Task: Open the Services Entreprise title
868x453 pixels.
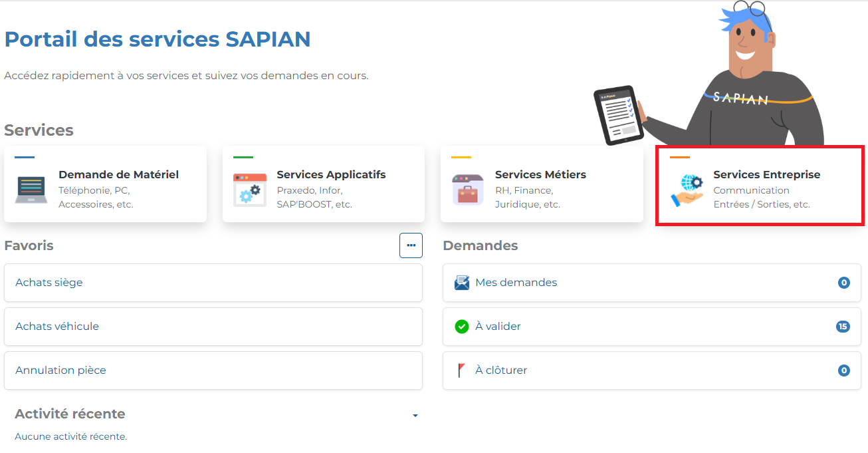Action: tap(767, 174)
